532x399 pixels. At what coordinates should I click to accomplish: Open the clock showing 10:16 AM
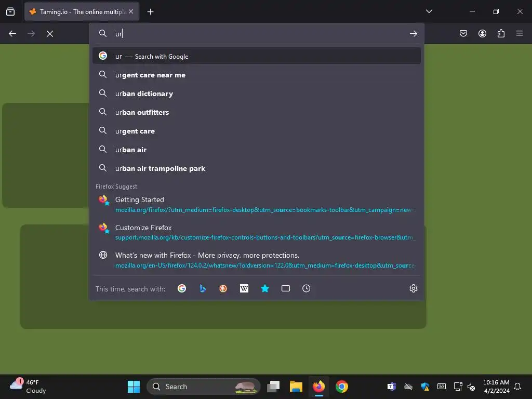496,387
